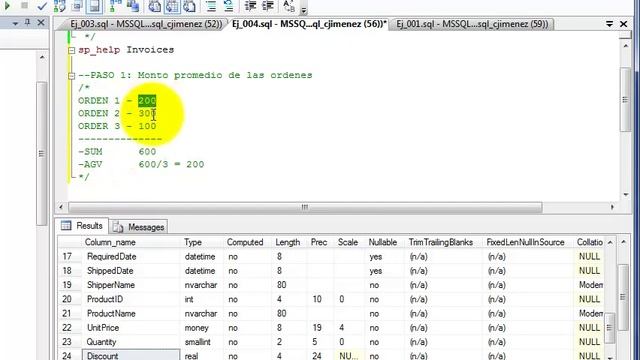Click the left panel scrollbar up arrow
This screenshot has width=640, height=360.
[x=42, y=58]
